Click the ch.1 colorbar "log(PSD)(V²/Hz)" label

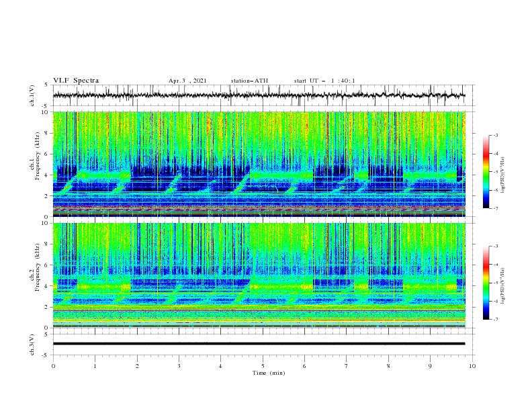pos(503,175)
